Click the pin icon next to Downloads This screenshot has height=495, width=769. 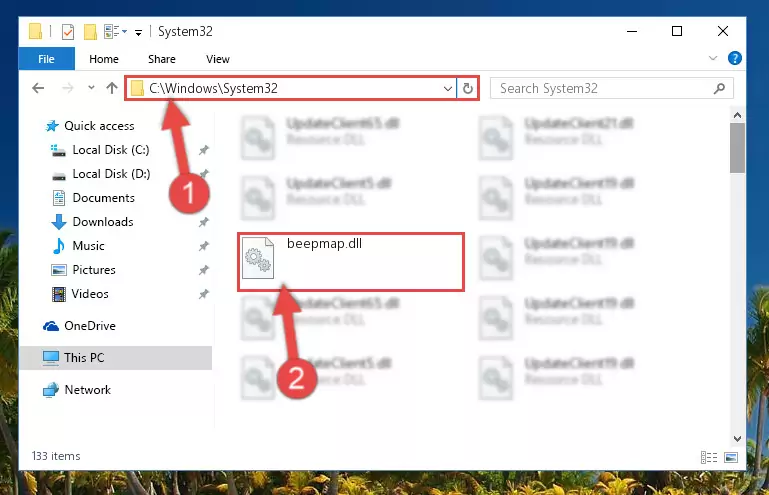click(x=204, y=222)
